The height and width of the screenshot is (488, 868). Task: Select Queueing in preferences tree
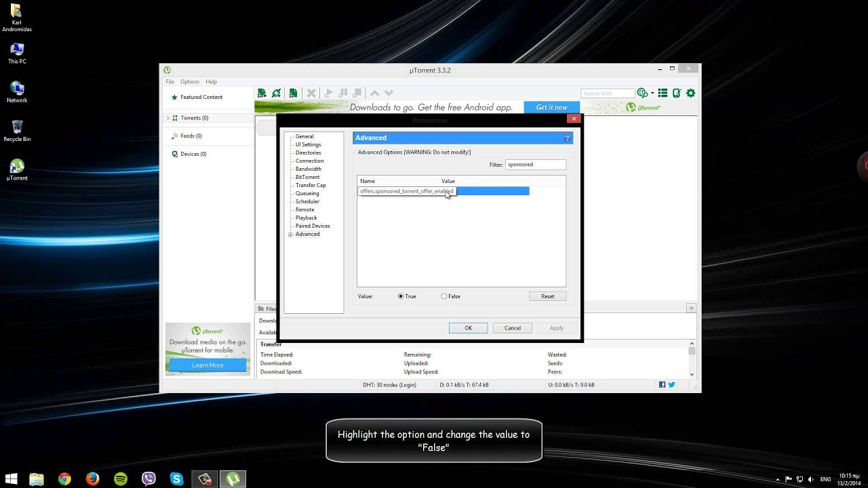307,193
